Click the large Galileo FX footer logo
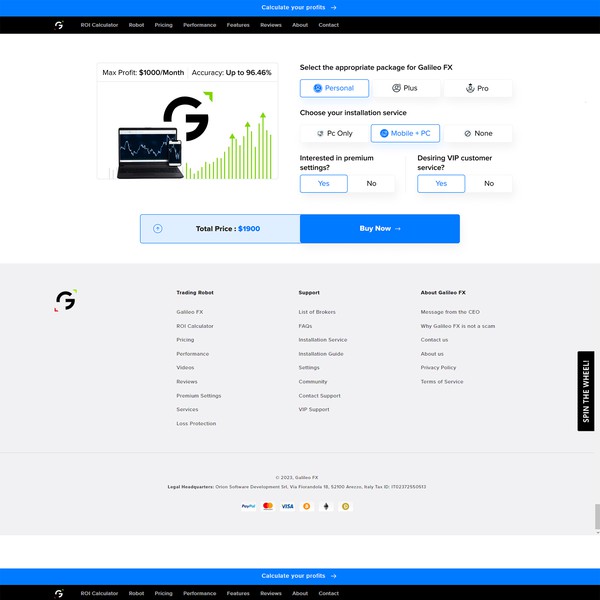Screen dimensions: 600x600 [65, 300]
